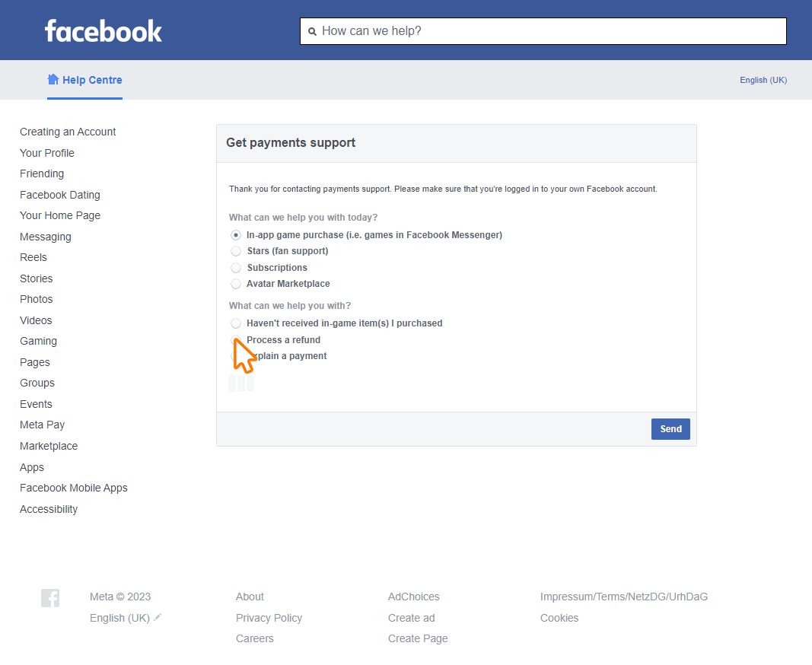
Task: Click the Help Centre home icon
Action: coord(53,79)
